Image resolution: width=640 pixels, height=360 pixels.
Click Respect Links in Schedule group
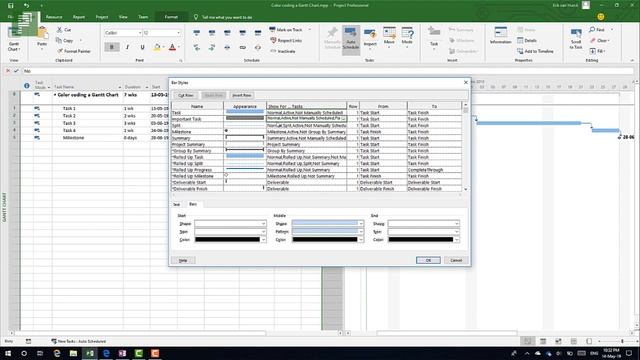(x=286, y=40)
